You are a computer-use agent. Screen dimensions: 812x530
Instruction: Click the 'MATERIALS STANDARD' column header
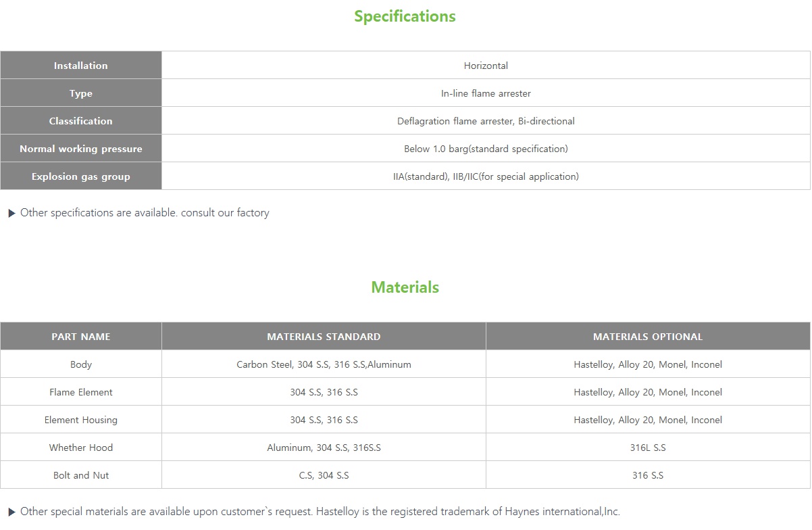[x=324, y=337]
